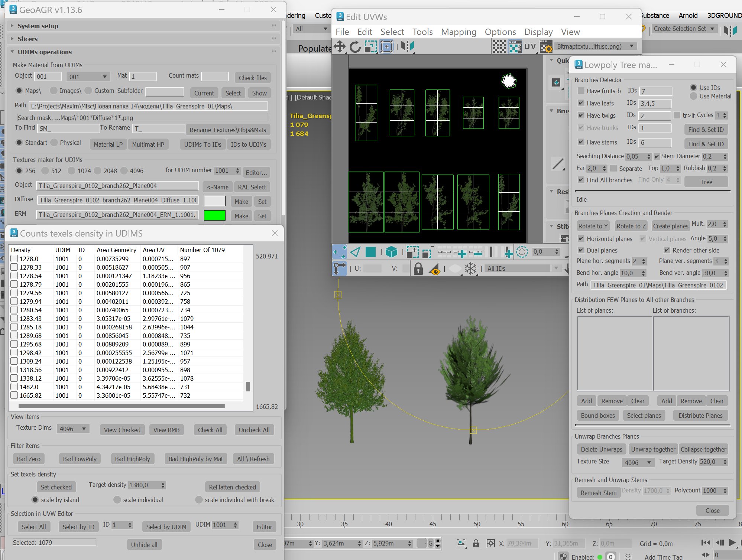Open the Tools menu in Edit UVWs
742x560 pixels.
(422, 32)
